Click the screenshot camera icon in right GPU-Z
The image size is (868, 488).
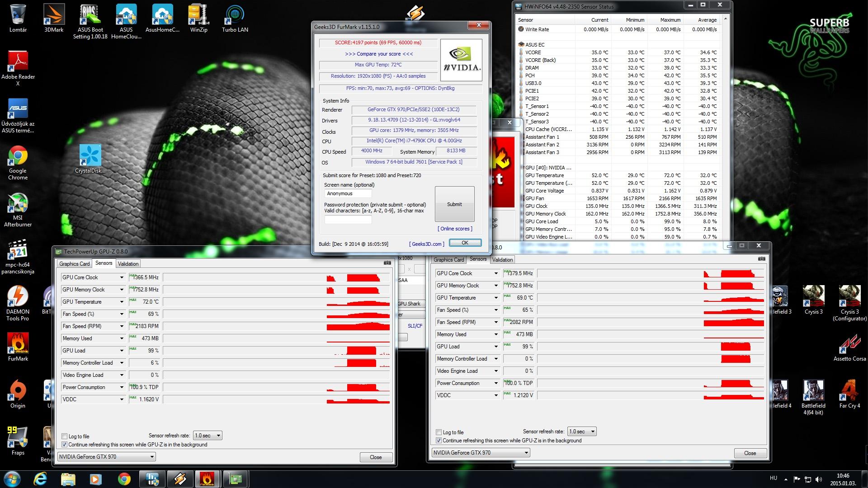[x=762, y=258]
